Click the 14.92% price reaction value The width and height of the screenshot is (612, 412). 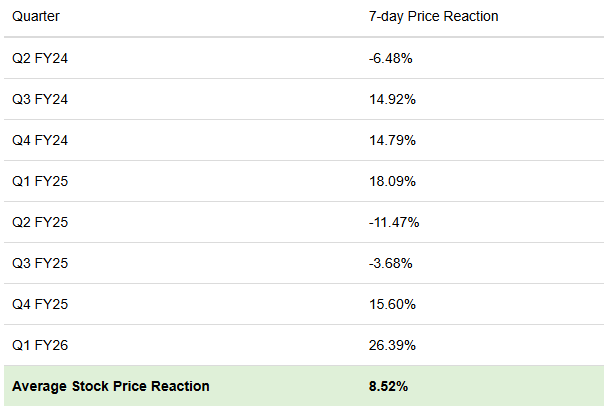click(x=390, y=100)
